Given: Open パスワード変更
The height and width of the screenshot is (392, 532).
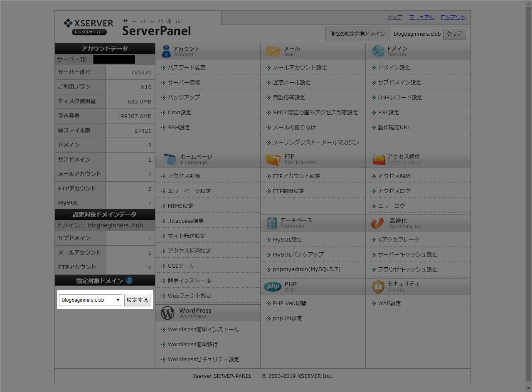Looking at the screenshot, I should pos(186,67).
